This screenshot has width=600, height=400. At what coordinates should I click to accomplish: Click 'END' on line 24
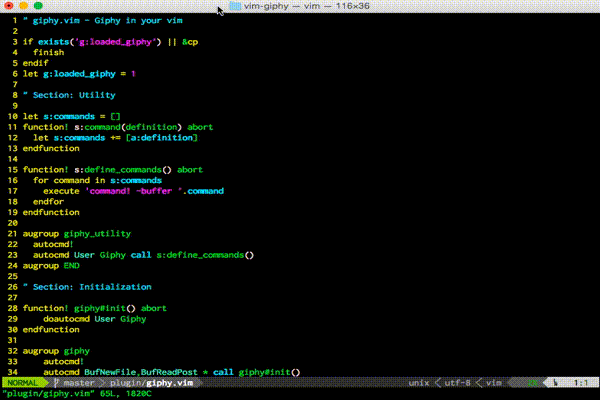tap(72, 266)
